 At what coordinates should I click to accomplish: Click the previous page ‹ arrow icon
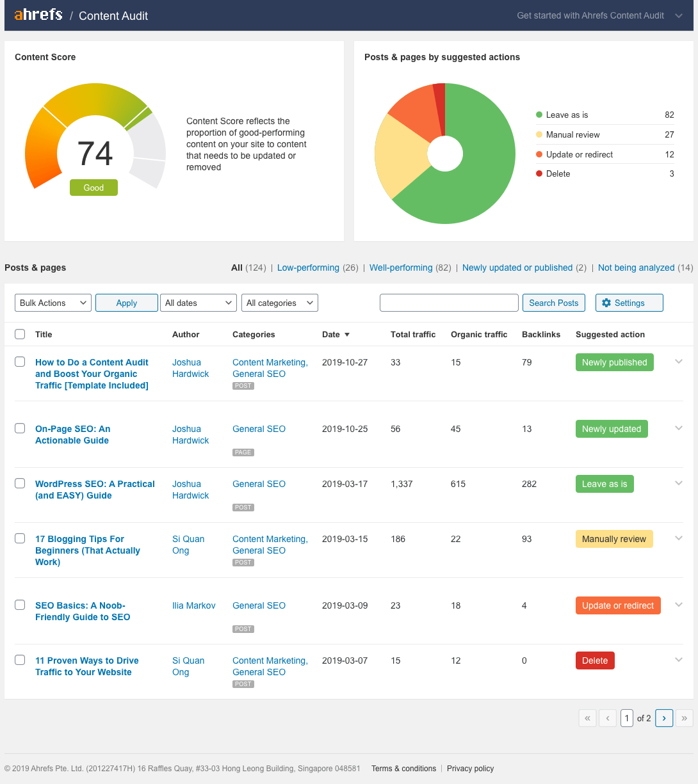coord(607,718)
